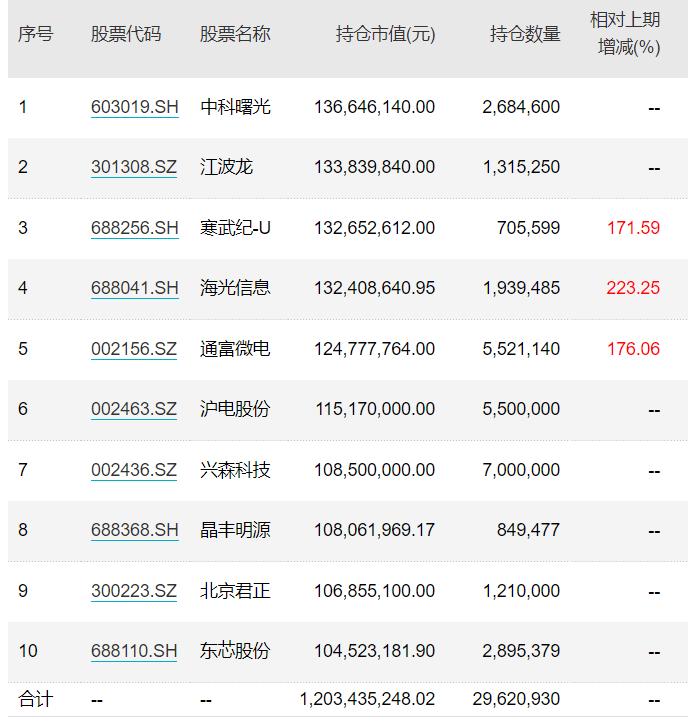Click the 301308.SZ stock code link
The image size is (688, 722).
(134, 167)
